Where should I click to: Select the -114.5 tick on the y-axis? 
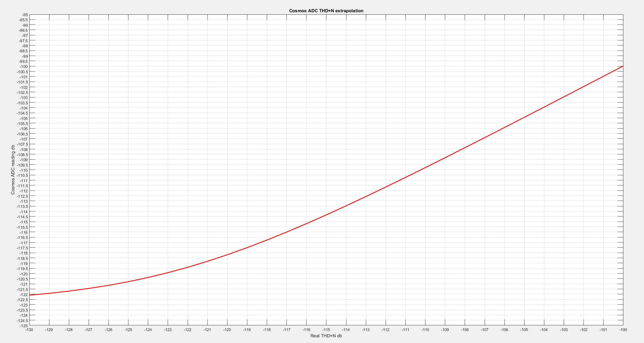tap(23, 217)
